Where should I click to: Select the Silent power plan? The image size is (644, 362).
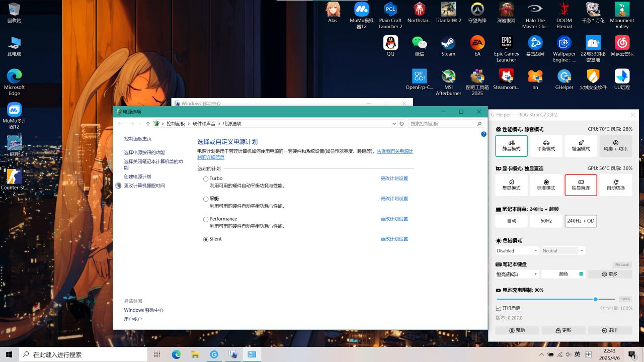(x=206, y=239)
